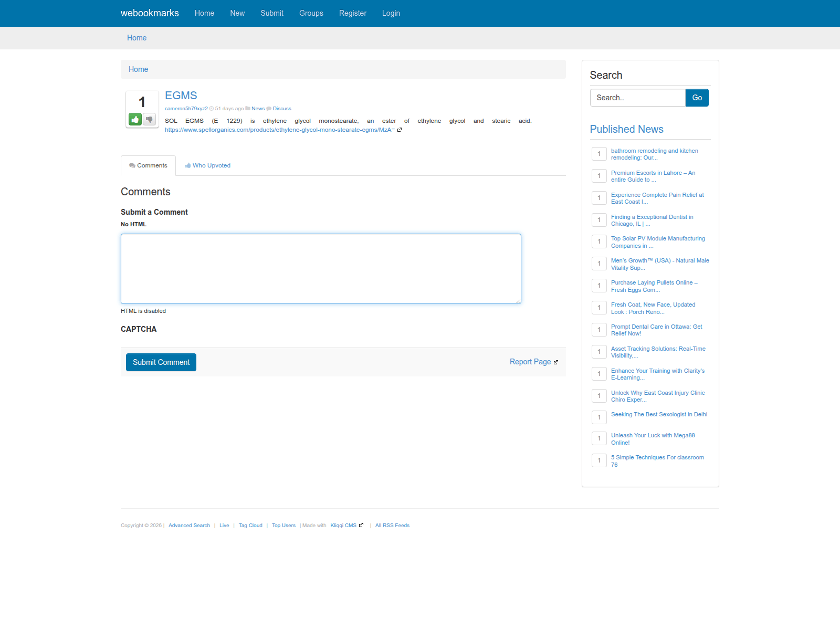Switch to the Comments tab
The height and width of the screenshot is (630, 840).
148,165
